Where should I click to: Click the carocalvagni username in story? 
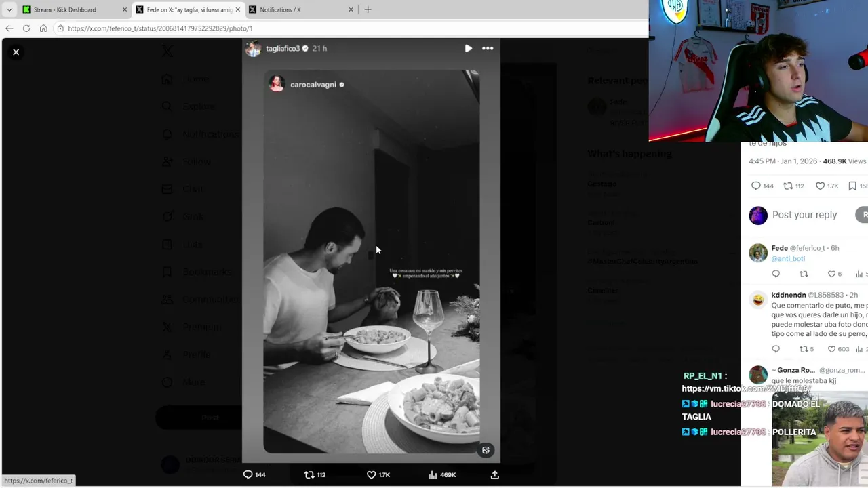(x=313, y=85)
